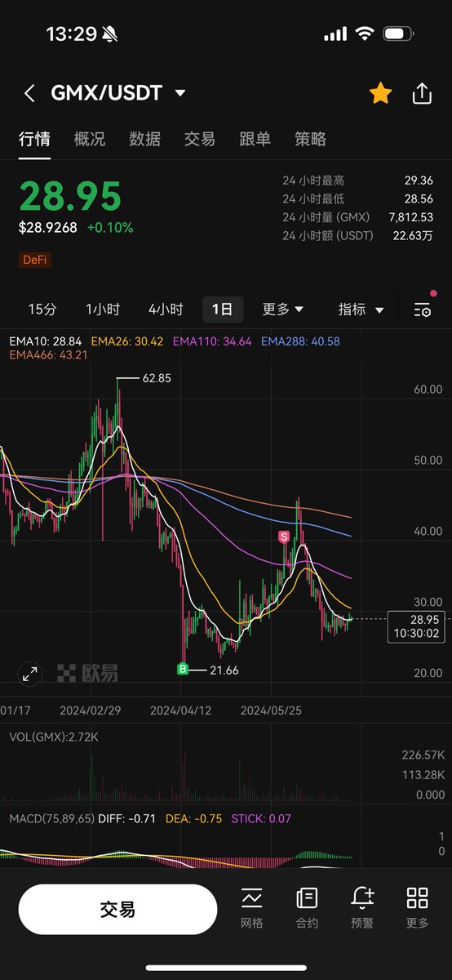The height and width of the screenshot is (980, 452).
Task: Select the 15分 timeframe
Action: click(42, 310)
